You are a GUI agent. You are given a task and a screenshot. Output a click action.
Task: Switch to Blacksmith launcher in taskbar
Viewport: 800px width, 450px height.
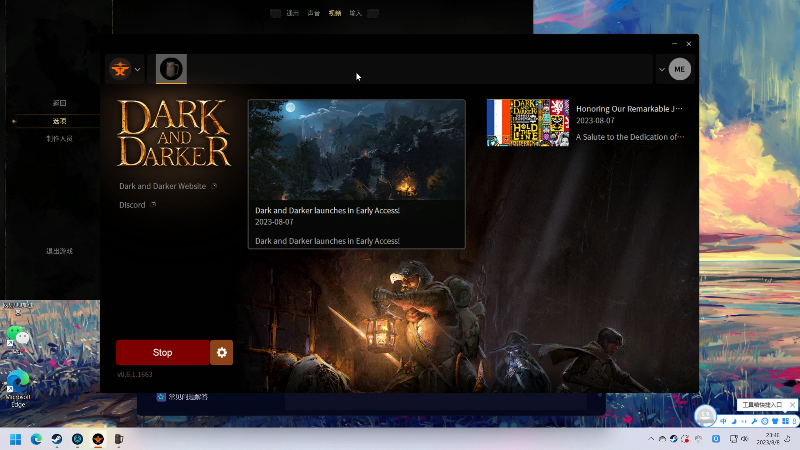pyautogui.click(x=98, y=439)
